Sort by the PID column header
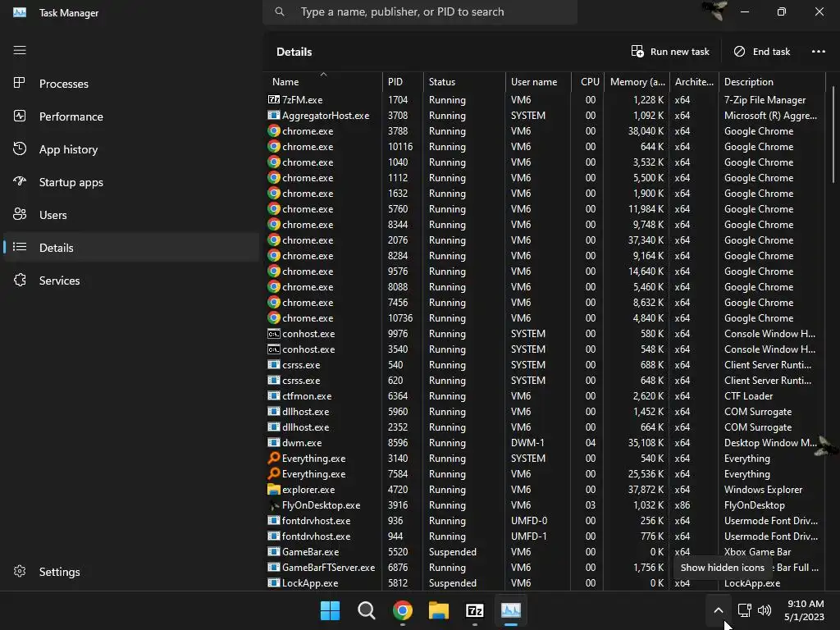The image size is (840, 630). click(x=403, y=81)
